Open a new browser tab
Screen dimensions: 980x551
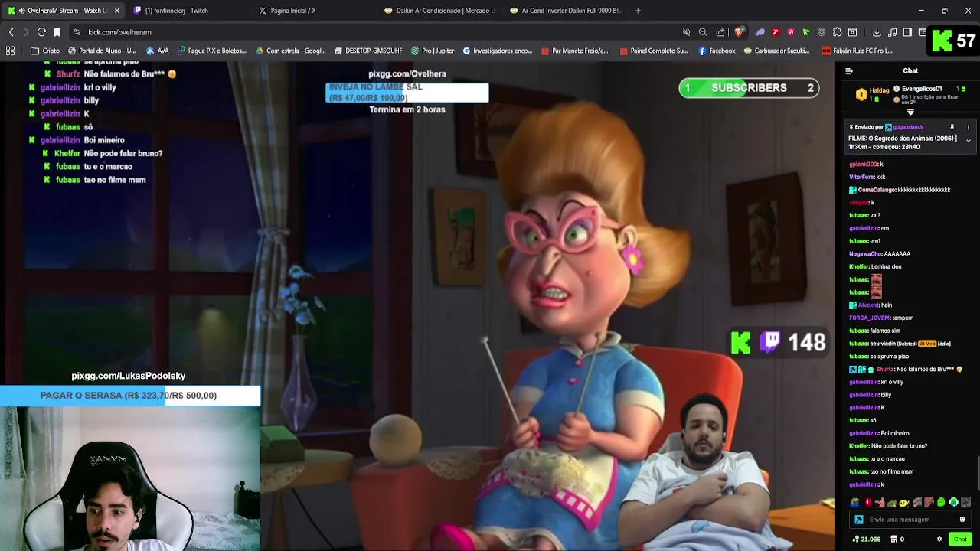tap(638, 11)
